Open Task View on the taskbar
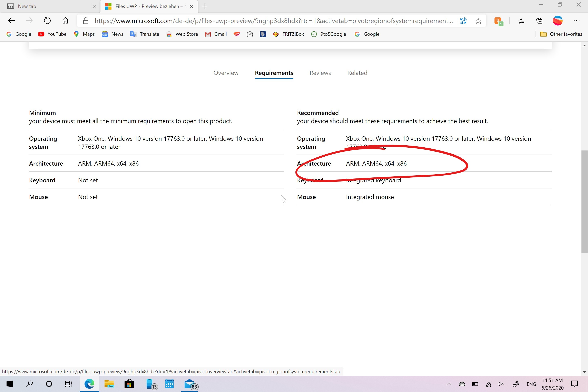The image size is (588, 392). coord(69,384)
